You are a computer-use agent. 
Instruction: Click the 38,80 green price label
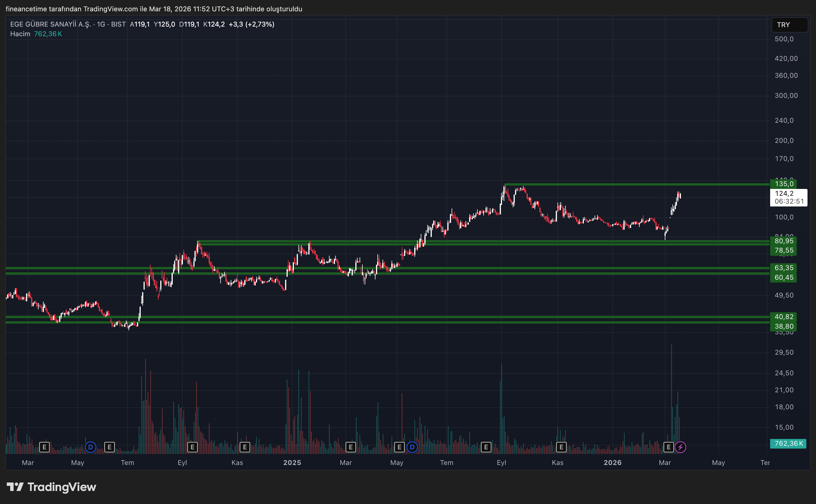coord(783,327)
